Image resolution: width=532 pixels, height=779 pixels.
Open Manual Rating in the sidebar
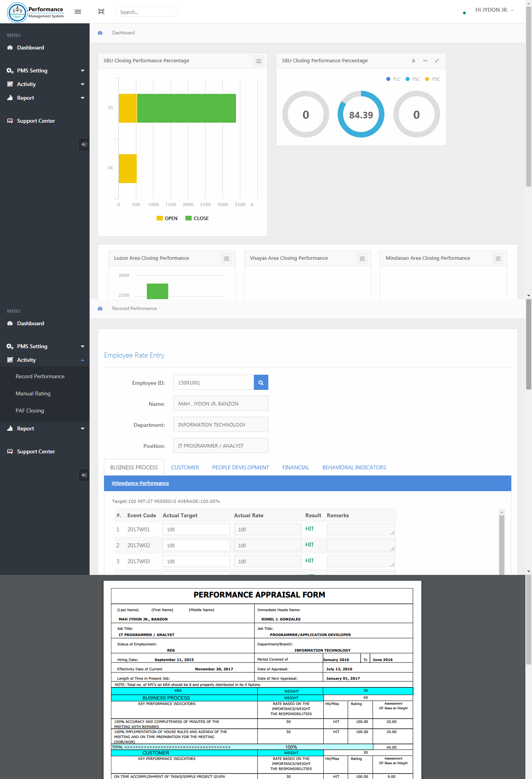click(x=33, y=393)
